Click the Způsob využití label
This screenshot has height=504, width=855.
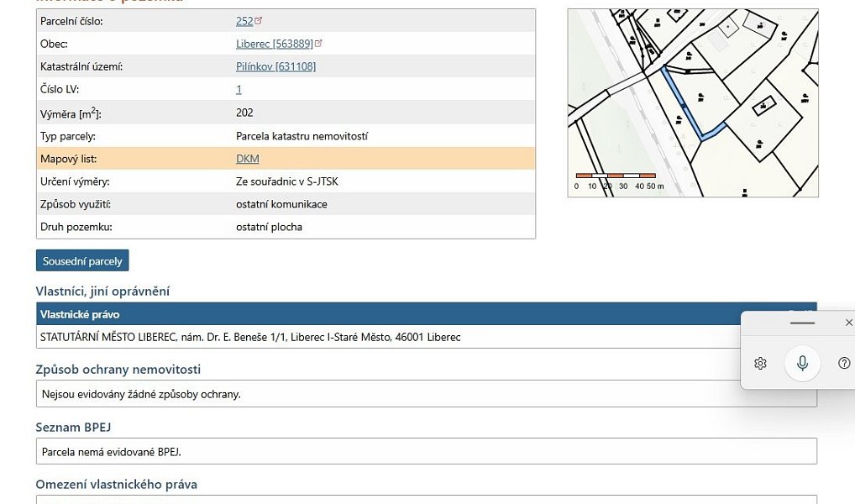tap(76, 204)
